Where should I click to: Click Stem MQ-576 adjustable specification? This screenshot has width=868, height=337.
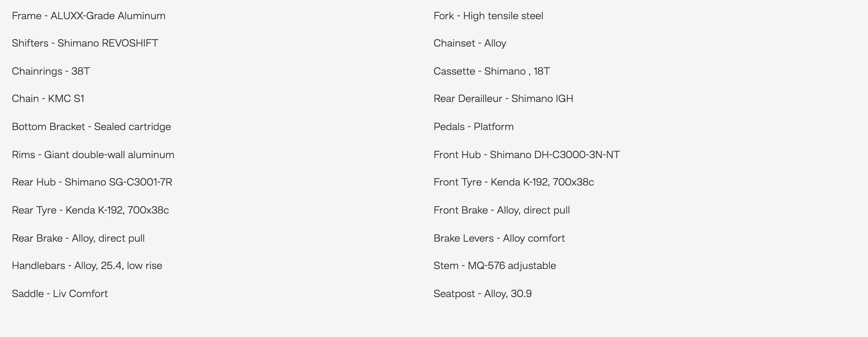coord(495,266)
